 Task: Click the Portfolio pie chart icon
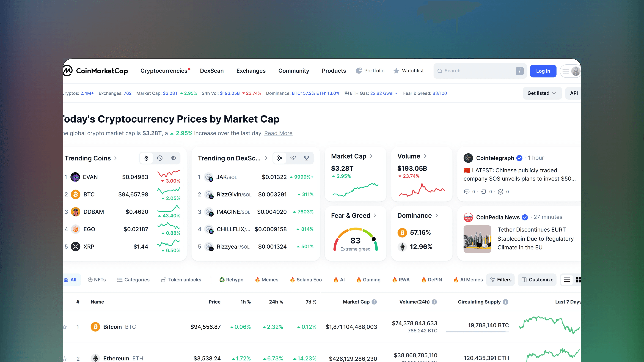pos(359,71)
